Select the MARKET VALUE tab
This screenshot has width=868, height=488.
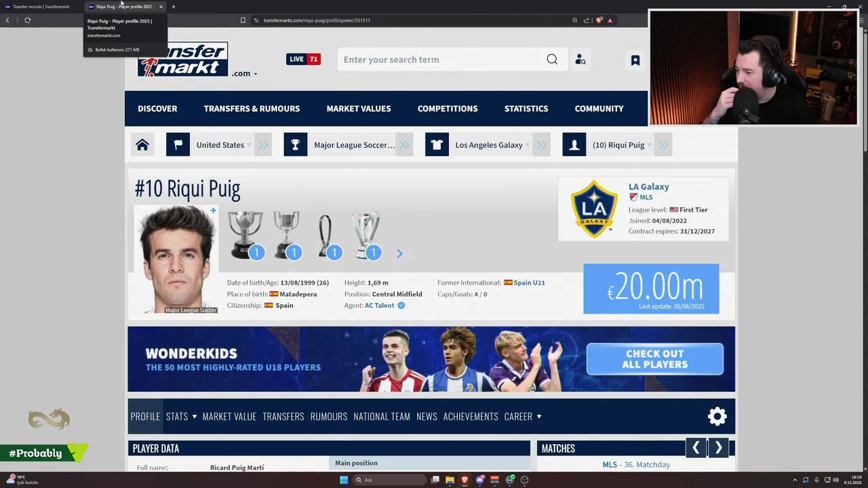pos(229,416)
